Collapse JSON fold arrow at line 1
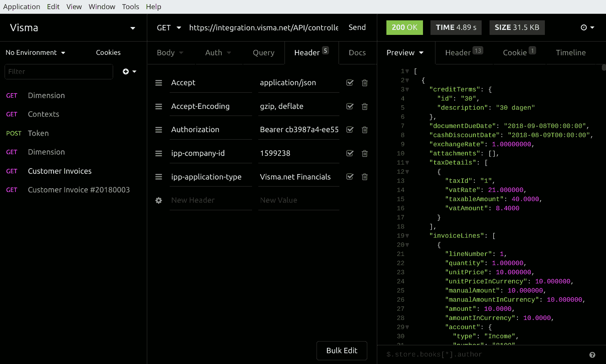This screenshot has width=606, height=364. click(x=407, y=71)
